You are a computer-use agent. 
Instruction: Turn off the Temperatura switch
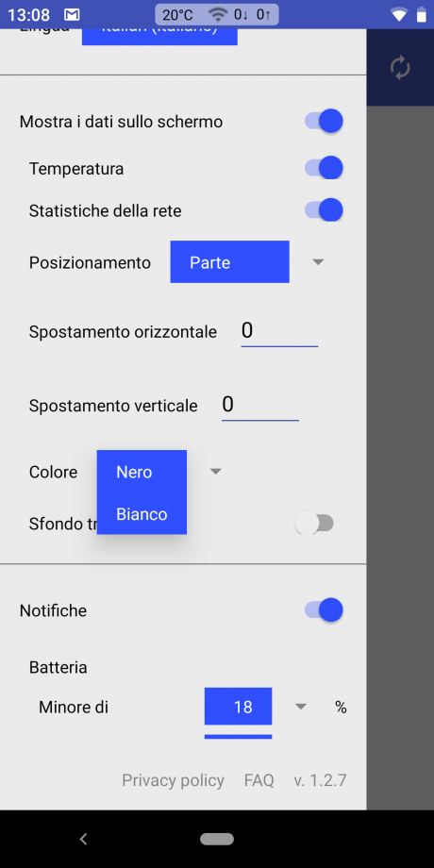click(x=324, y=168)
